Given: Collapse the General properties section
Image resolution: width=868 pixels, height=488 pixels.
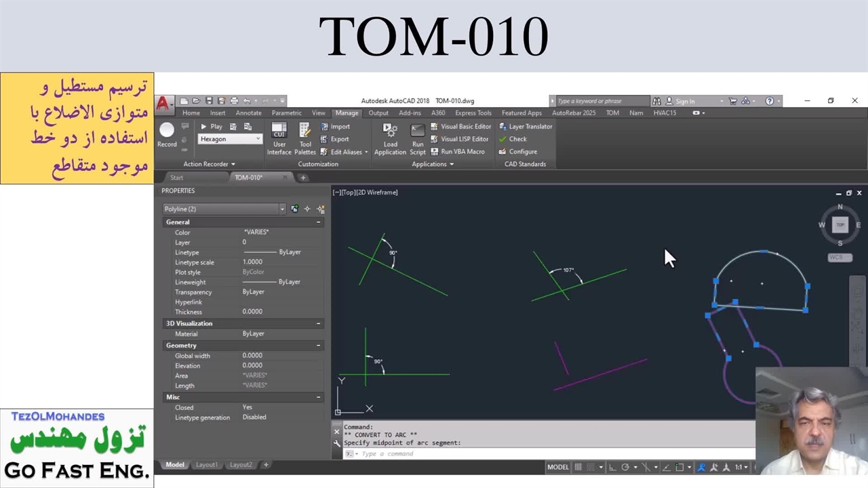Looking at the screenshot, I should 318,222.
